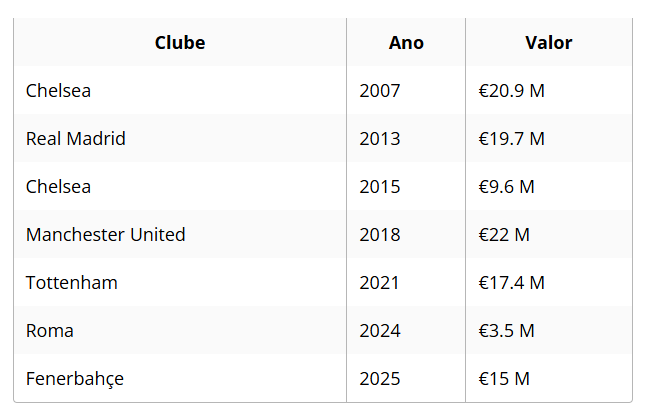Click the Roma club cell
Image resolution: width=658 pixels, height=417 pixels.
point(50,331)
